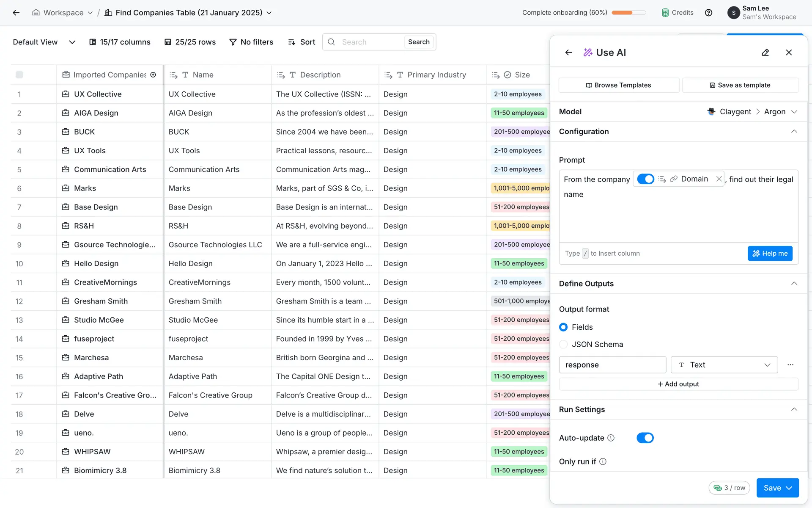
Task: Collapse the Configuration section
Action: pyautogui.click(x=794, y=132)
